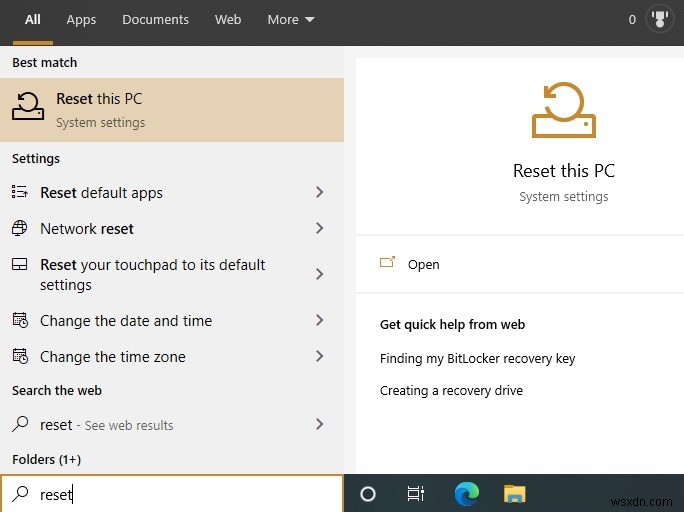Open Creating a recovery drive link

(451, 390)
